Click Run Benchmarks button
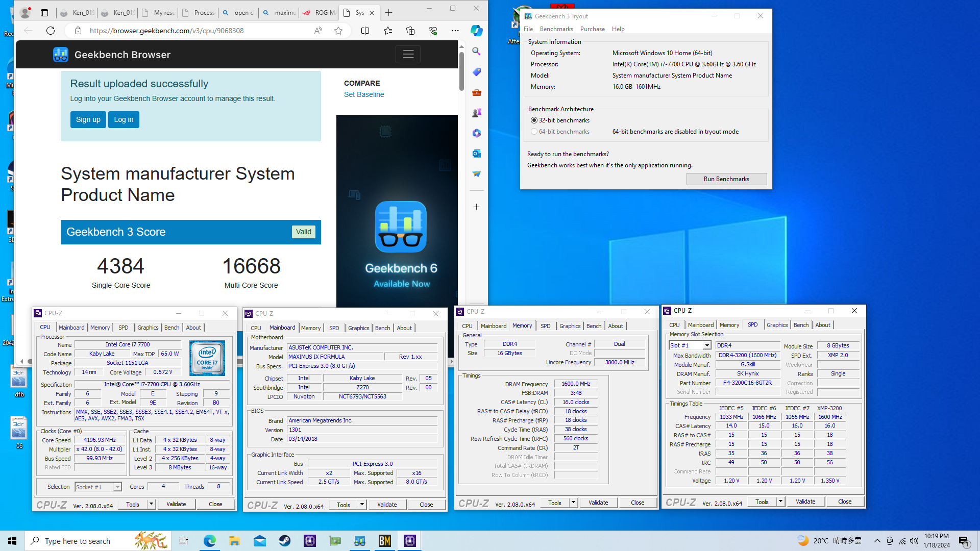The image size is (980, 551). (726, 179)
